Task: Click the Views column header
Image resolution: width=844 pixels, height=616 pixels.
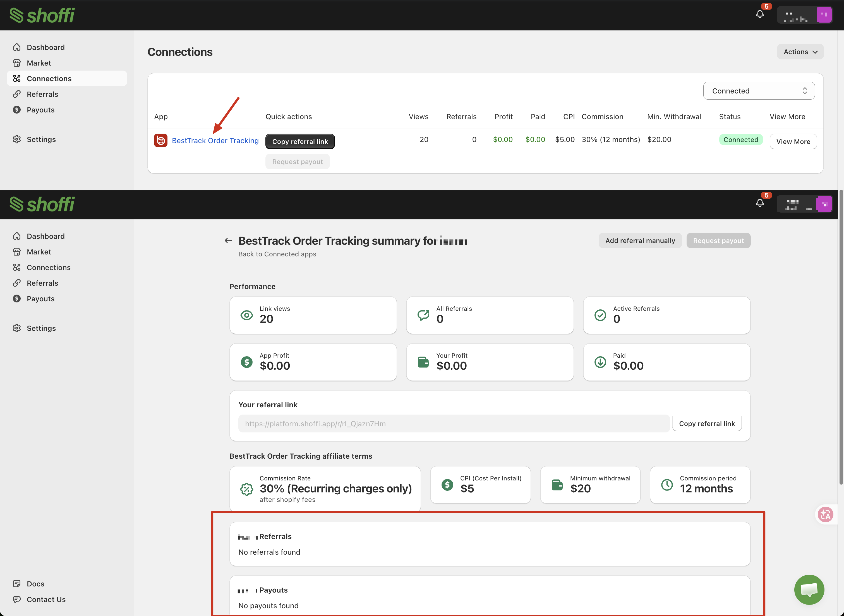Action: pos(418,116)
